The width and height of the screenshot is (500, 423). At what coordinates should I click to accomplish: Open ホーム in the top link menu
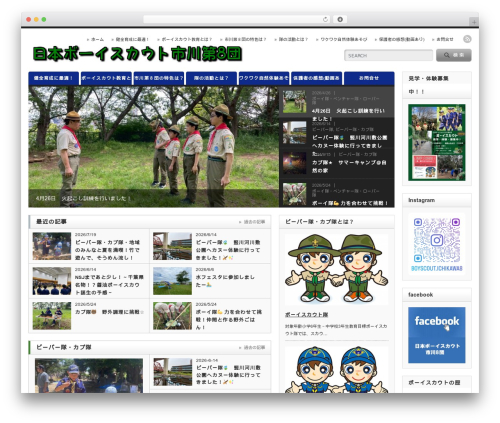click(x=97, y=39)
